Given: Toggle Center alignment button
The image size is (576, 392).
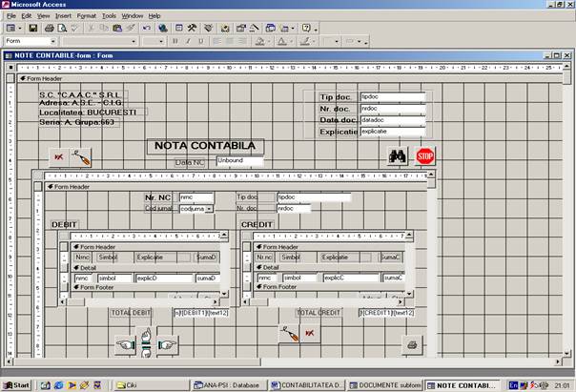Looking at the screenshot, I should tap(230, 41).
